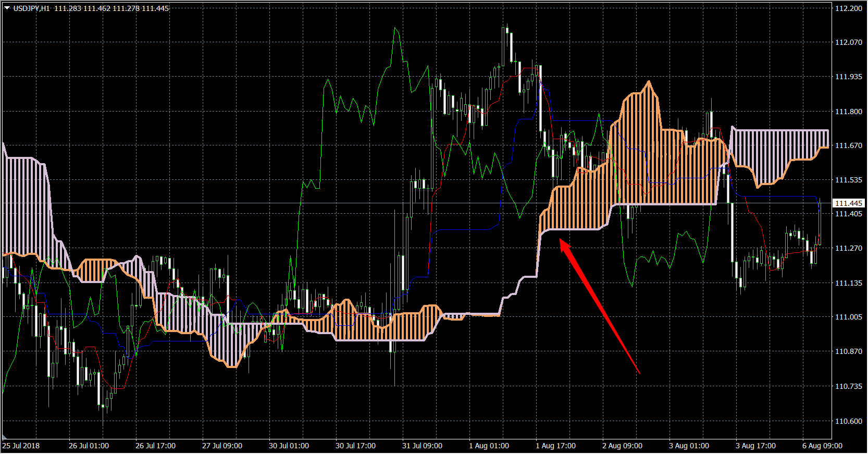Viewport: 868px width, 454px height.
Task: Click the 110.600 price scale label
Action: coord(848,421)
